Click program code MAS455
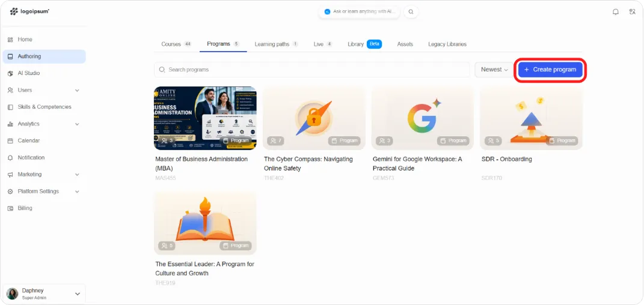This screenshot has height=305, width=644. [x=165, y=178]
